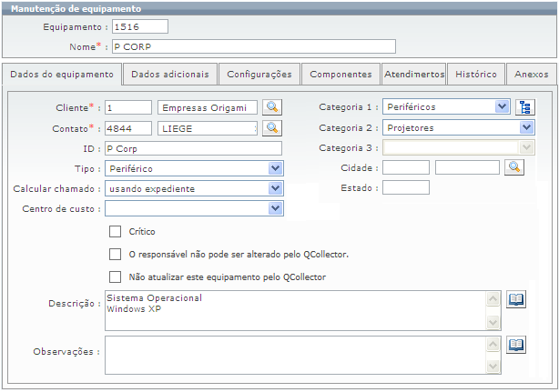This screenshot has width=559, height=392.
Task: Open the book icon beside Descrição
Action: pos(516,300)
